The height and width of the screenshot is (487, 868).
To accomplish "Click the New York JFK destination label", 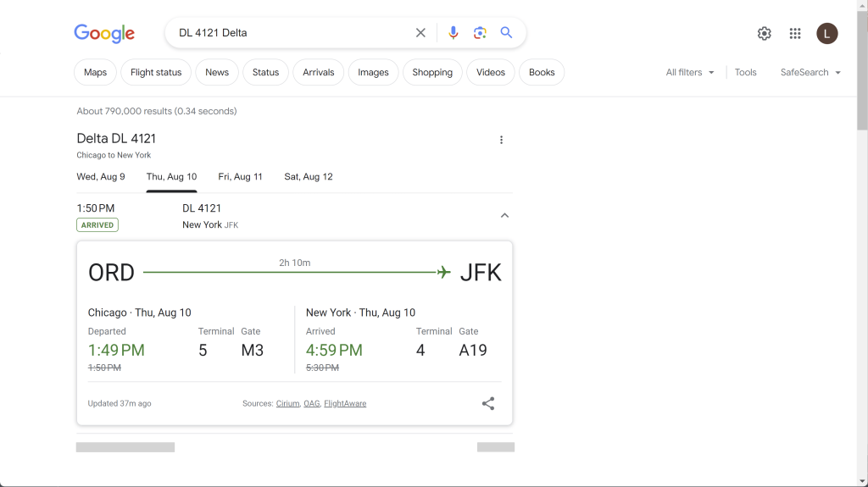I will tap(210, 224).
